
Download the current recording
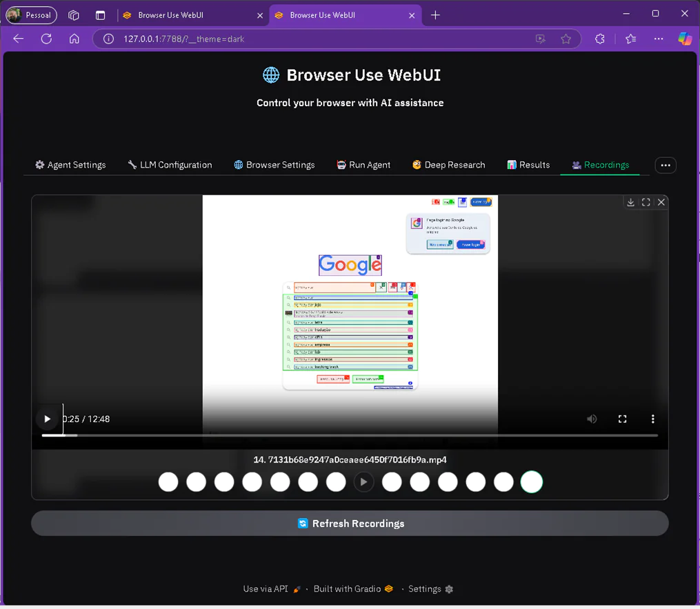(630, 202)
